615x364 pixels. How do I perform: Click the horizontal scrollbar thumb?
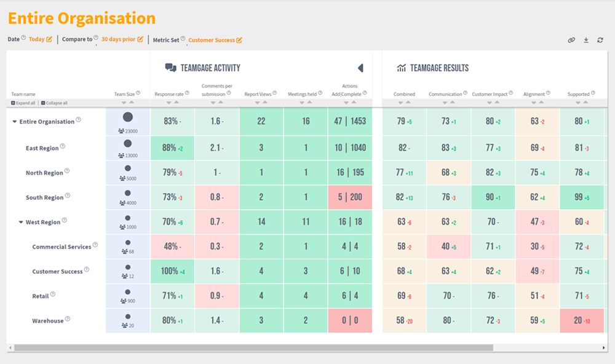point(254,347)
